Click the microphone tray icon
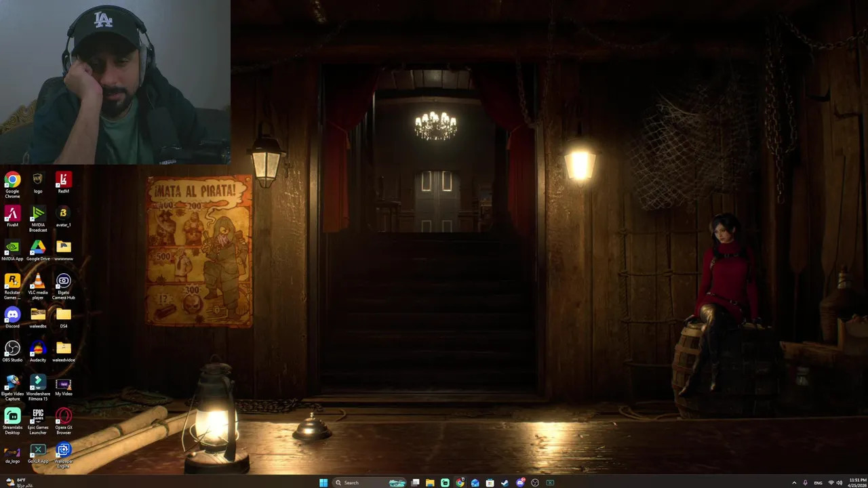 806,483
